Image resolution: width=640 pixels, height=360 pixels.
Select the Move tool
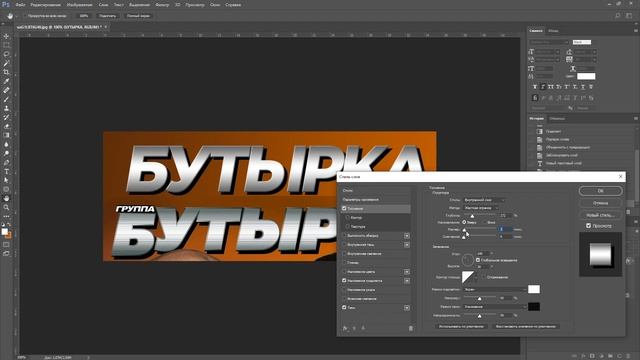point(6,36)
